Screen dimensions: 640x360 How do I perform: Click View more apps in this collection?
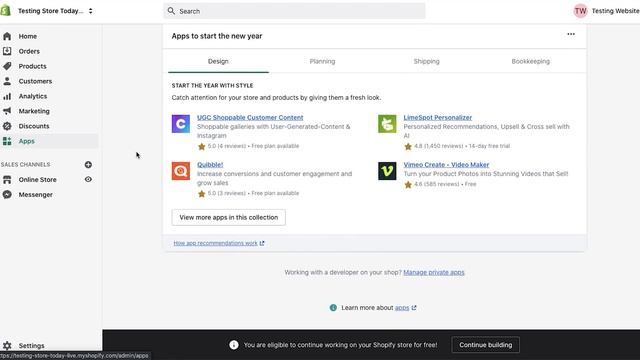(229, 217)
